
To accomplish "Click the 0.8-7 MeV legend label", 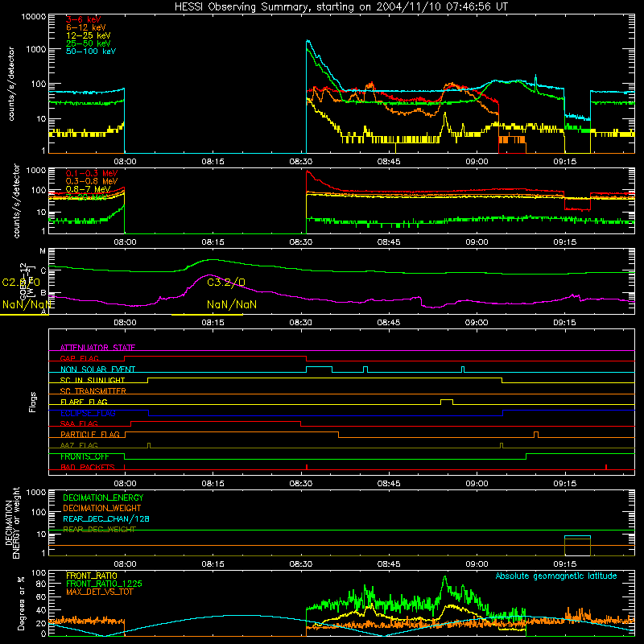I will (89, 189).
